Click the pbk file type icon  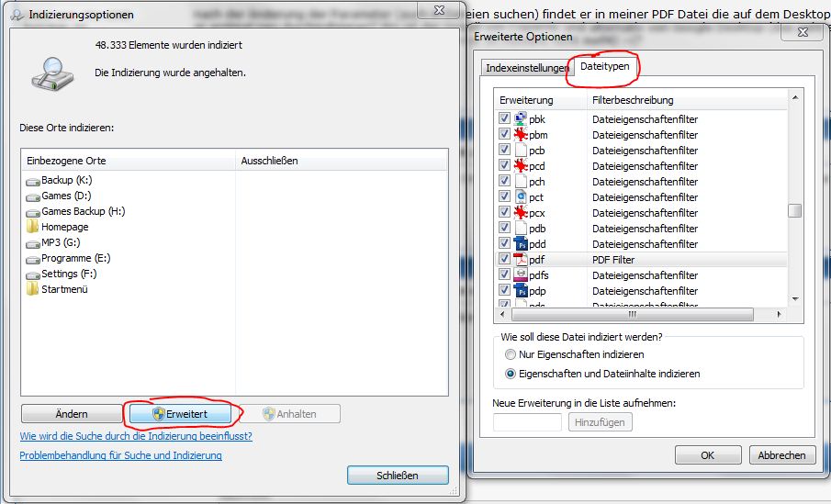point(521,118)
